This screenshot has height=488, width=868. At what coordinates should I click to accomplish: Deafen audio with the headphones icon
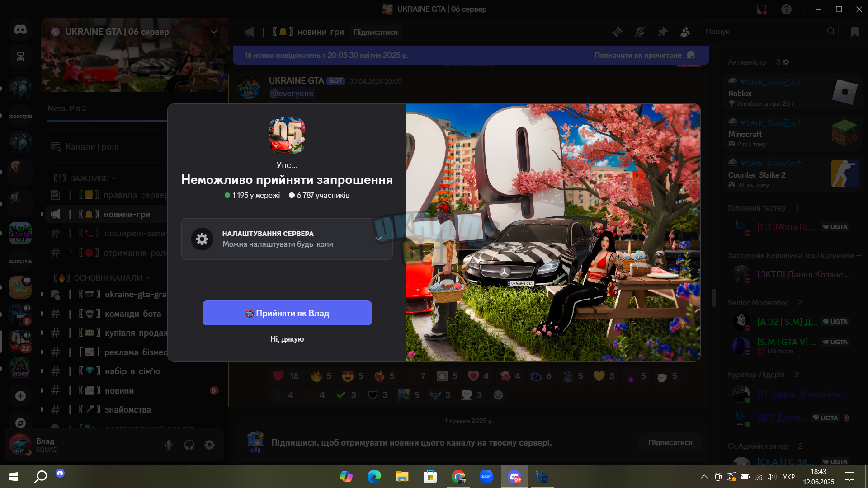(189, 445)
